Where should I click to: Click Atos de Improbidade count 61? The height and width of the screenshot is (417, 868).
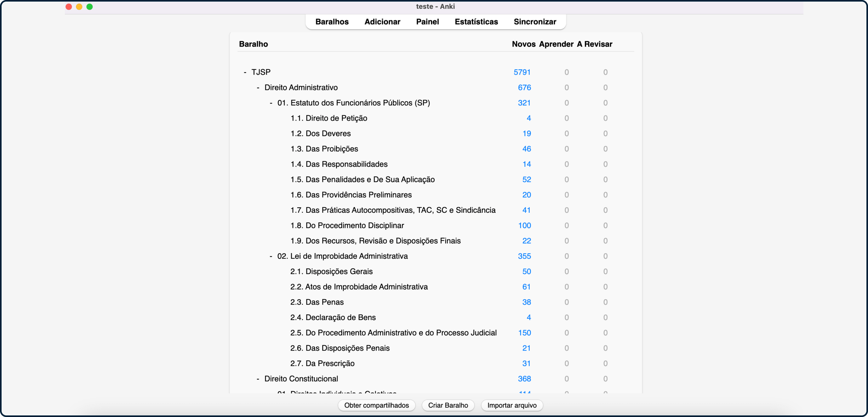click(526, 287)
